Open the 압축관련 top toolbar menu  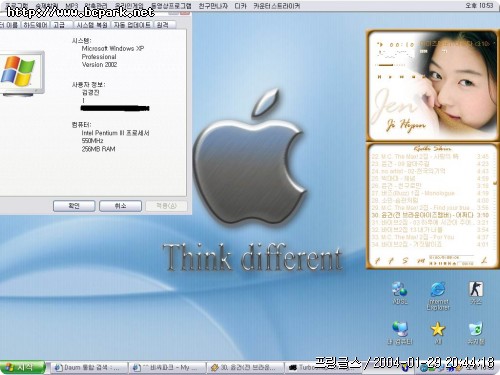point(96,6)
